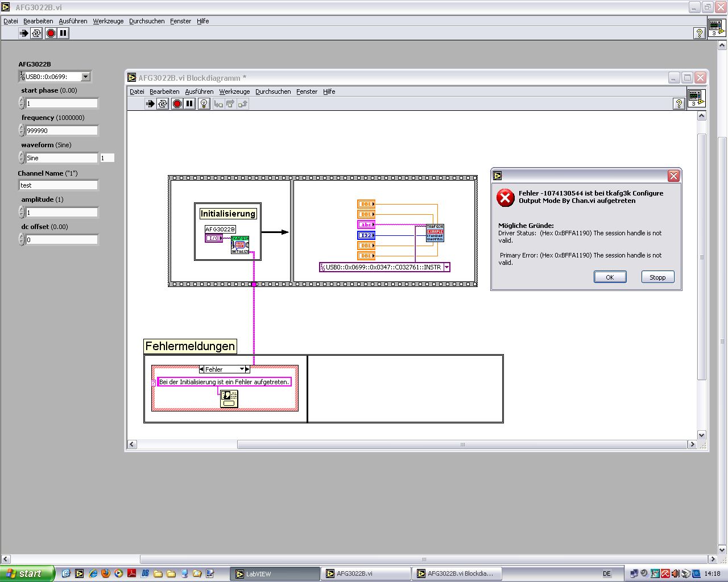
Task: Select the abc string terminal
Action: coord(366,225)
